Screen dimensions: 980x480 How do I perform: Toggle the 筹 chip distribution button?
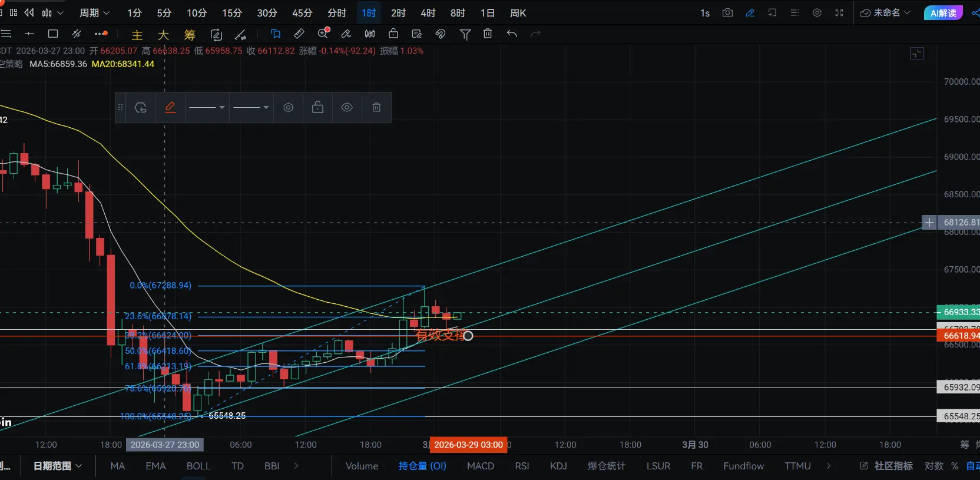190,35
